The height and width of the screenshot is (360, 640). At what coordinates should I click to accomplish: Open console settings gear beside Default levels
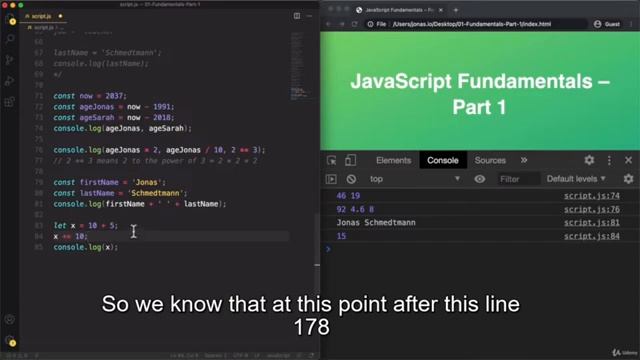click(628, 179)
